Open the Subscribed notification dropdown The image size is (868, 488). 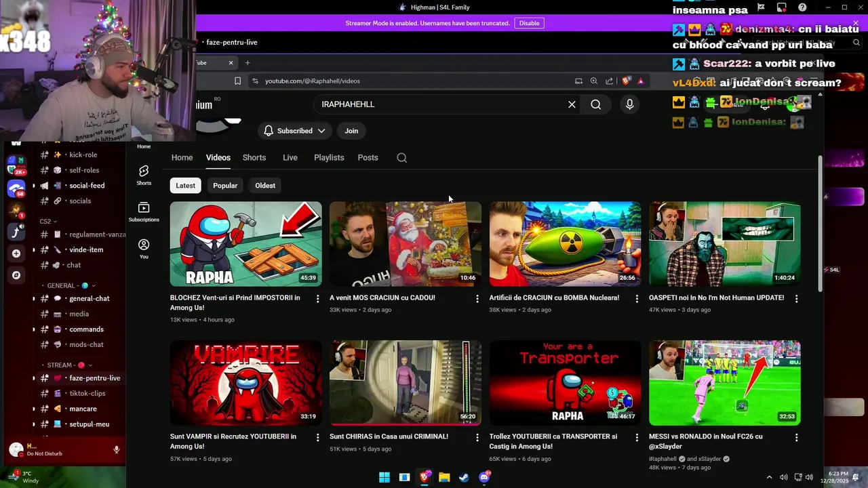(x=294, y=131)
